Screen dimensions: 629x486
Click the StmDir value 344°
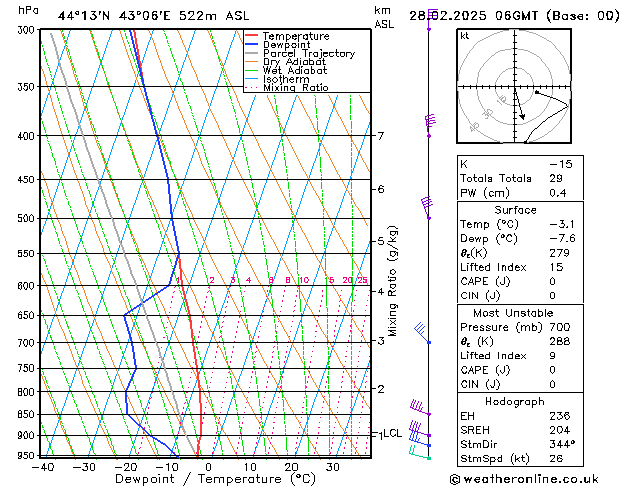(562, 444)
